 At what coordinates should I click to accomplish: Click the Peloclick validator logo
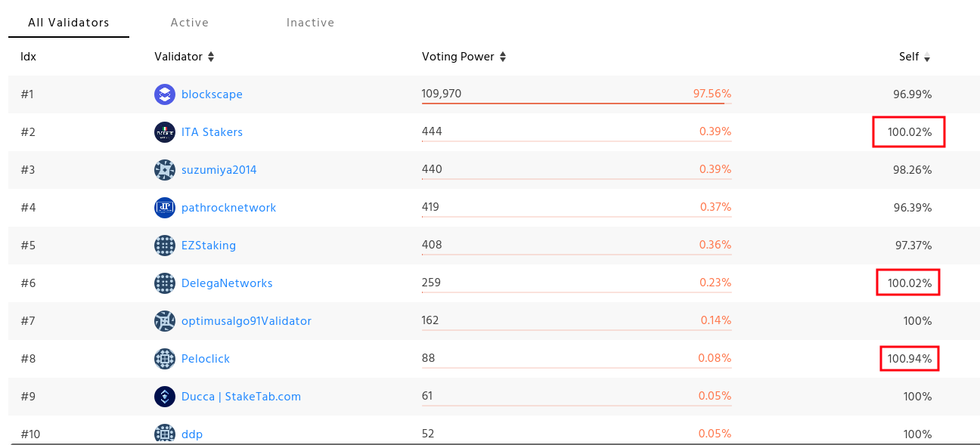pyautogui.click(x=165, y=358)
